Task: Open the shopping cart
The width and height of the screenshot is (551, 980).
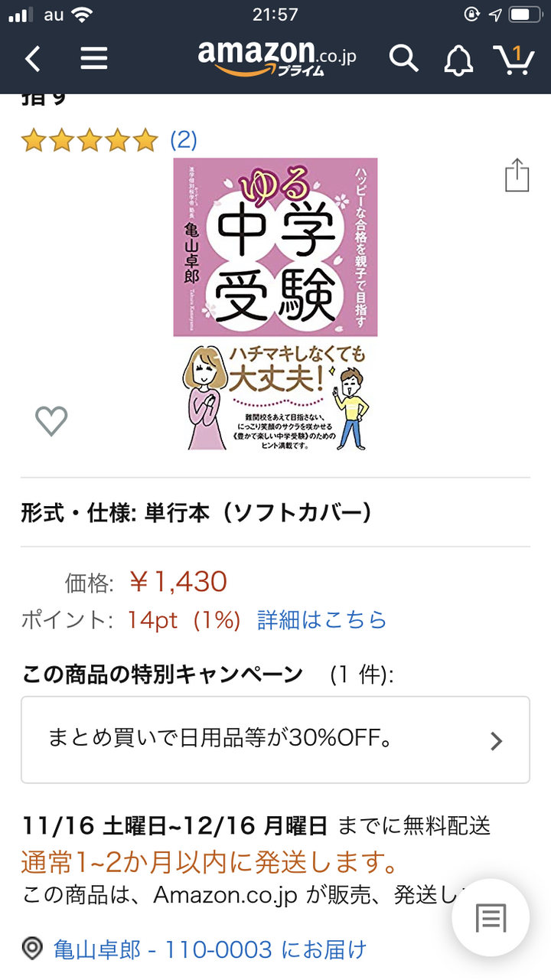Action: click(x=513, y=59)
